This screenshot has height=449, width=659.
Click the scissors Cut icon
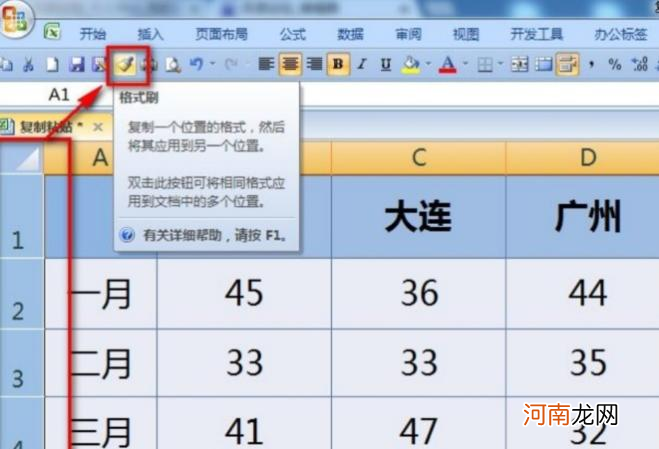click(x=28, y=64)
